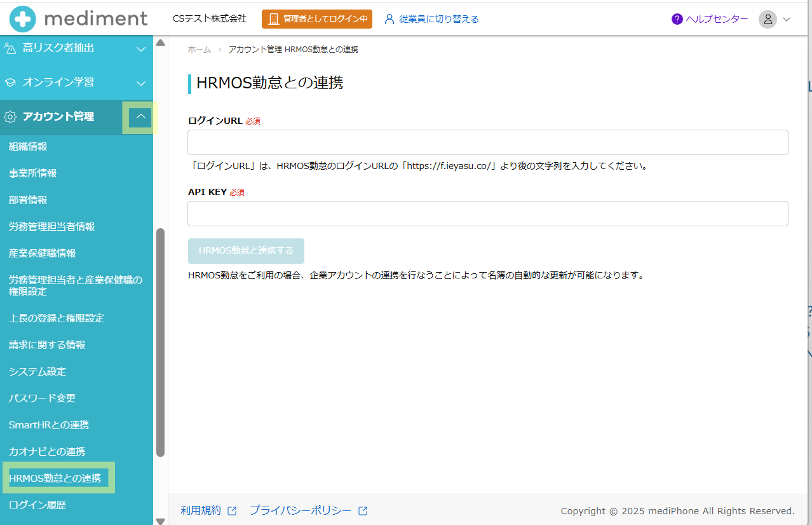This screenshot has height=525, width=812.
Task: Open 労務管理担当者情報 page
Action: [51, 226]
